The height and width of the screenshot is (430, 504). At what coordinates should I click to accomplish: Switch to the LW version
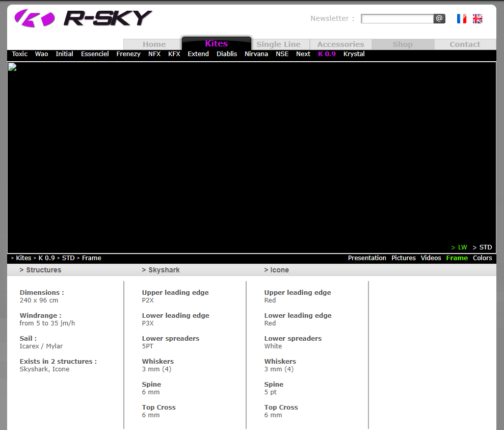(x=459, y=247)
